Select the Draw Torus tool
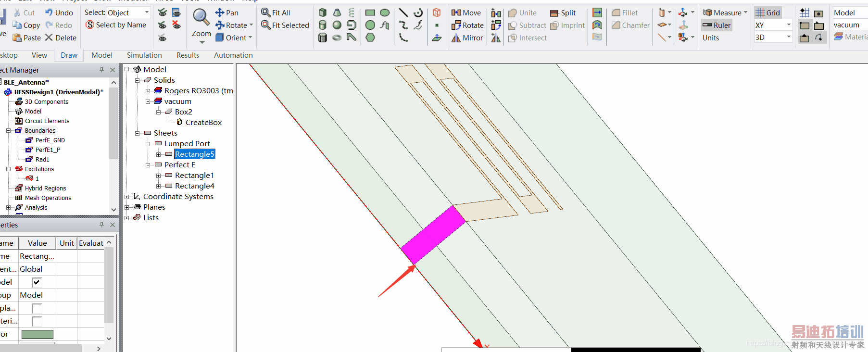Image resolution: width=868 pixels, height=352 pixels. click(337, 38)
